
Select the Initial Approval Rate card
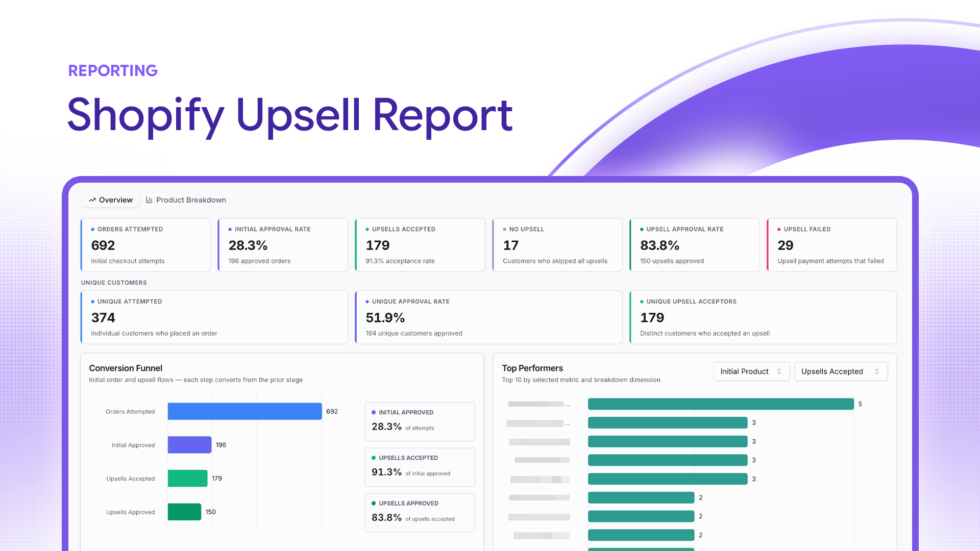tap(283, 245)
